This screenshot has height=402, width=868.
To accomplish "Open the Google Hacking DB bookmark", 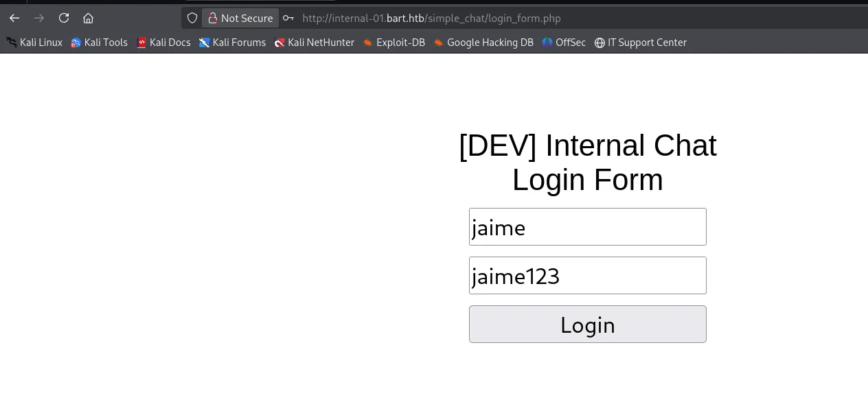I will [483, 43].
